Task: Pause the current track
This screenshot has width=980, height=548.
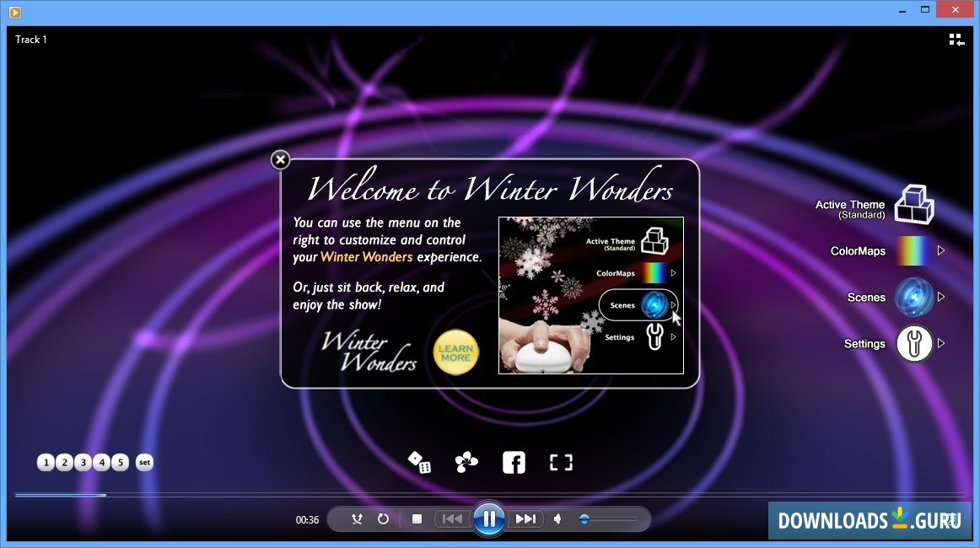Action: coord(489,518)
